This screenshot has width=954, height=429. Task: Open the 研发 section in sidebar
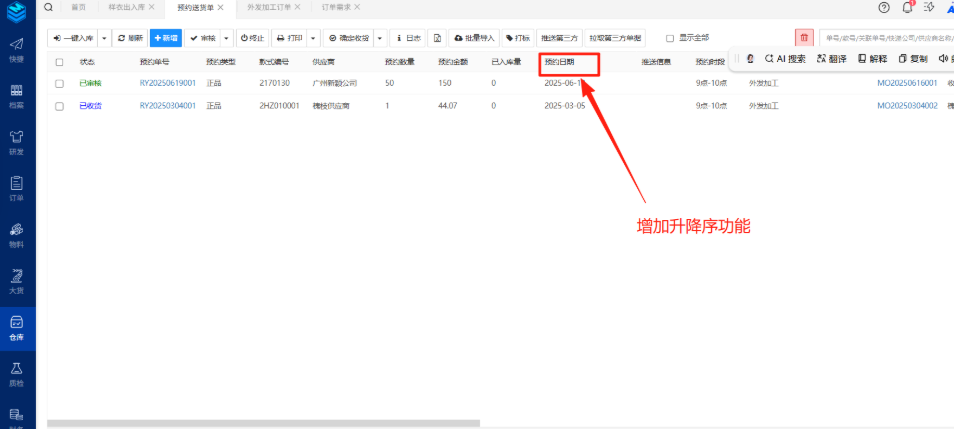(17, 141)
